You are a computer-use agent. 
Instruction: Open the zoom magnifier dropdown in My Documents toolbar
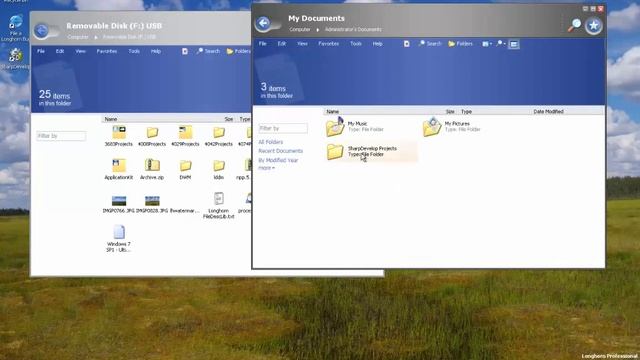coord(501,44)
